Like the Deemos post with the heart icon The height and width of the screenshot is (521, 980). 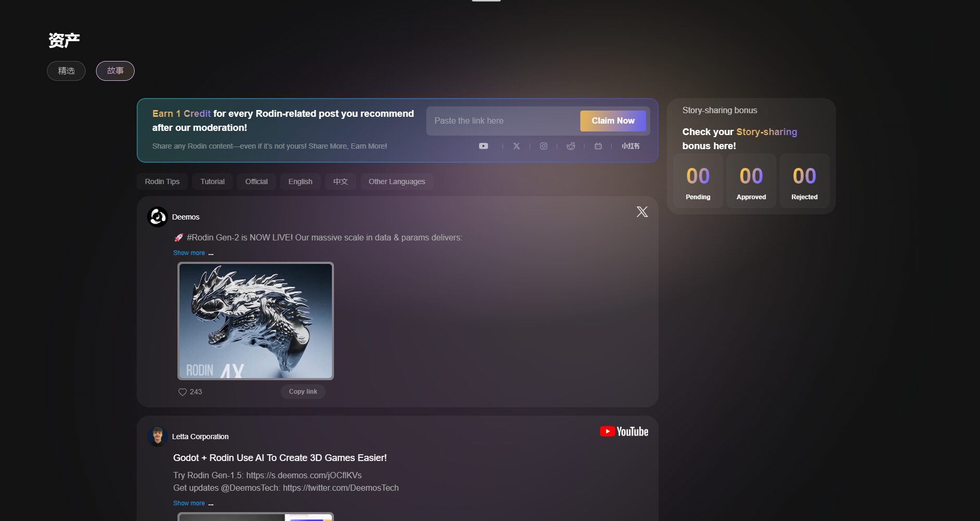pyautogui.click(x=183, y=392)
